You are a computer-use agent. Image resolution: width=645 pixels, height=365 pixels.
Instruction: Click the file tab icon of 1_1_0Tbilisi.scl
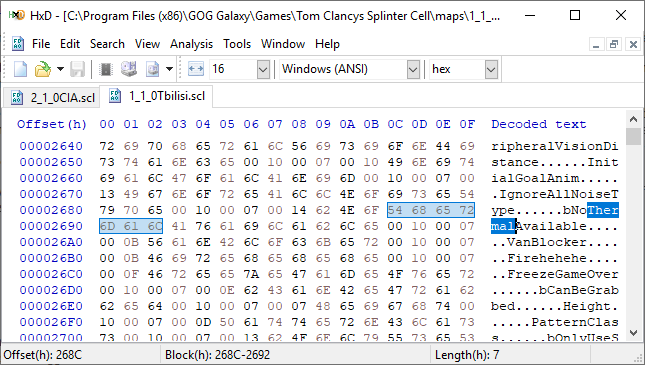(x=115, y=96)
